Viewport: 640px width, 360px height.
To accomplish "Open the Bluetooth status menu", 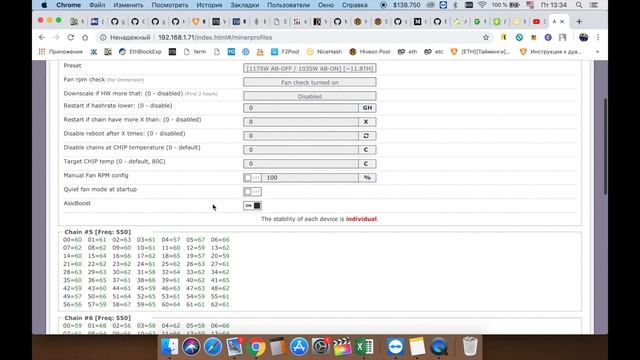I will (455, 5).
